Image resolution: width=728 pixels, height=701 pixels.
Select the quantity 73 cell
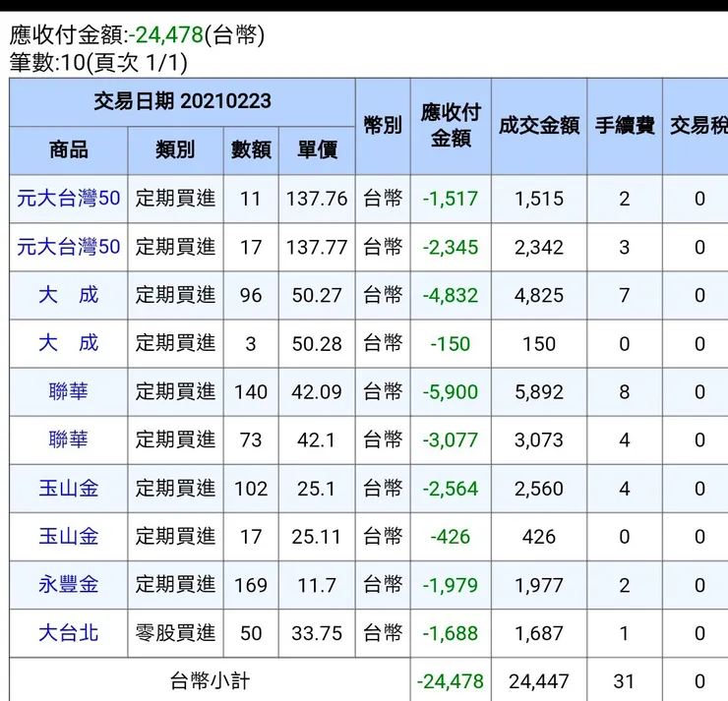pos(251,440)
